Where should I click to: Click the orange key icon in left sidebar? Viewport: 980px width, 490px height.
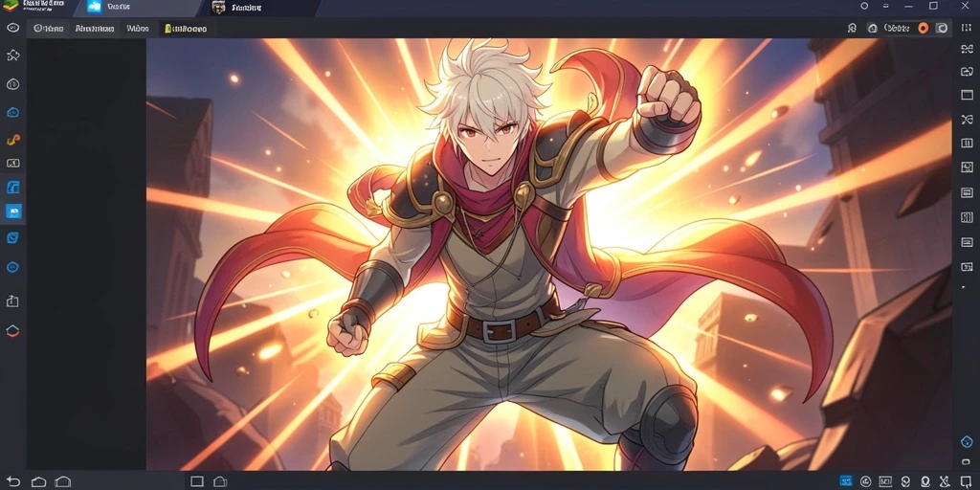[13, 140]
